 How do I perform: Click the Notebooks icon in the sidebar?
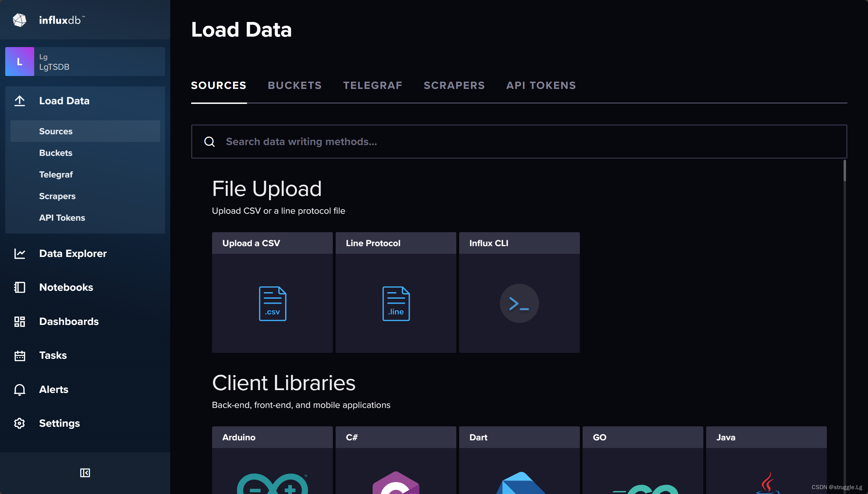click(20, 287)
